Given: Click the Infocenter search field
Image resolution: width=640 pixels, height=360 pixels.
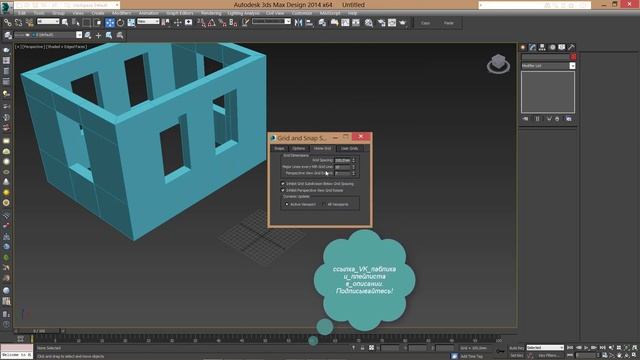Looking at the screenshot, I should click(x=510, y=5).
